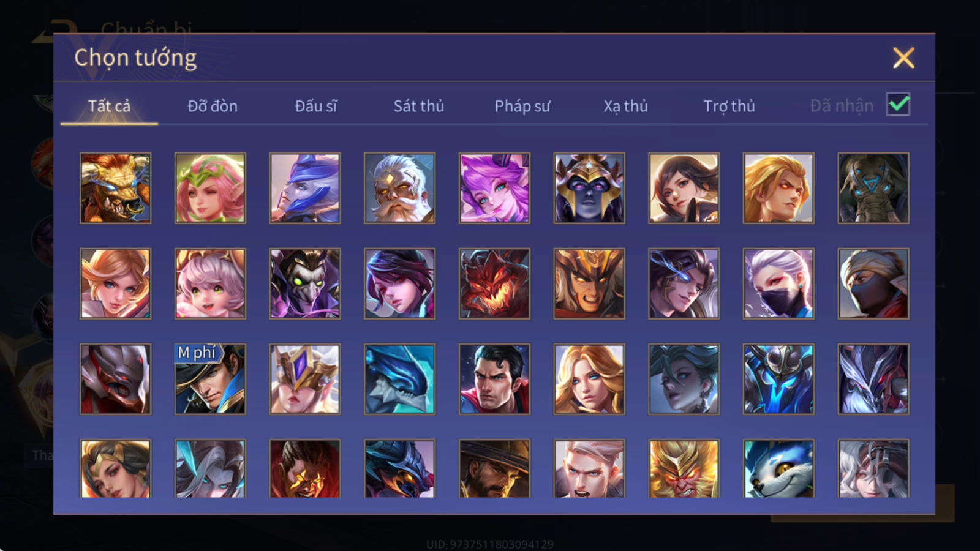Select the green-eyed dark jester hero

coord(305,283)
